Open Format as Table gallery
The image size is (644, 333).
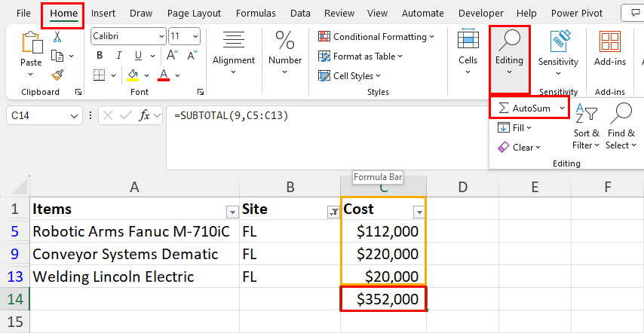[x=360, y=57]
